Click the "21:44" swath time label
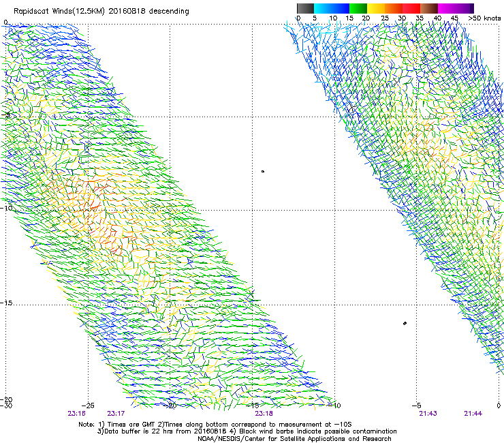This screenshot has height=443, width=504. click(x=473, y=414)
